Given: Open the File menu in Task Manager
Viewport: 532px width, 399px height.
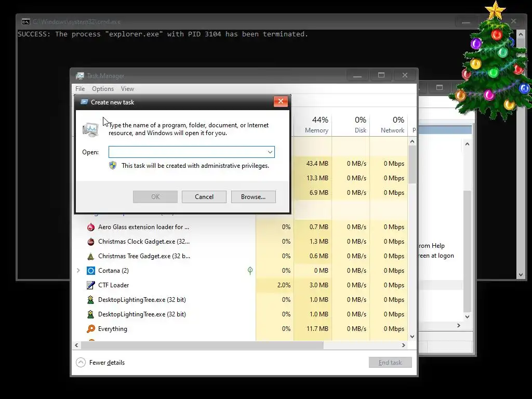Looking at the screenshot, I should coord(80,88).
